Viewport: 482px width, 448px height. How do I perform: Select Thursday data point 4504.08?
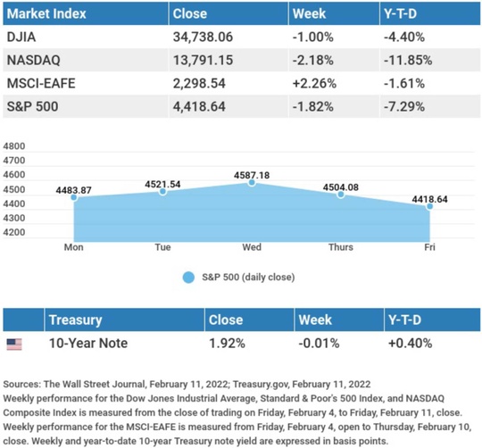point(341,195)
